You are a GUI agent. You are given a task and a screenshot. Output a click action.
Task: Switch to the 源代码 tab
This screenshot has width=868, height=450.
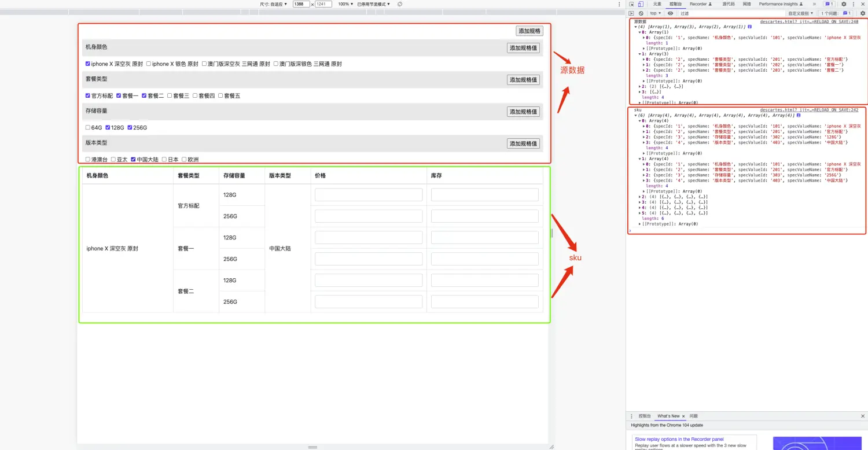[728, 4]
